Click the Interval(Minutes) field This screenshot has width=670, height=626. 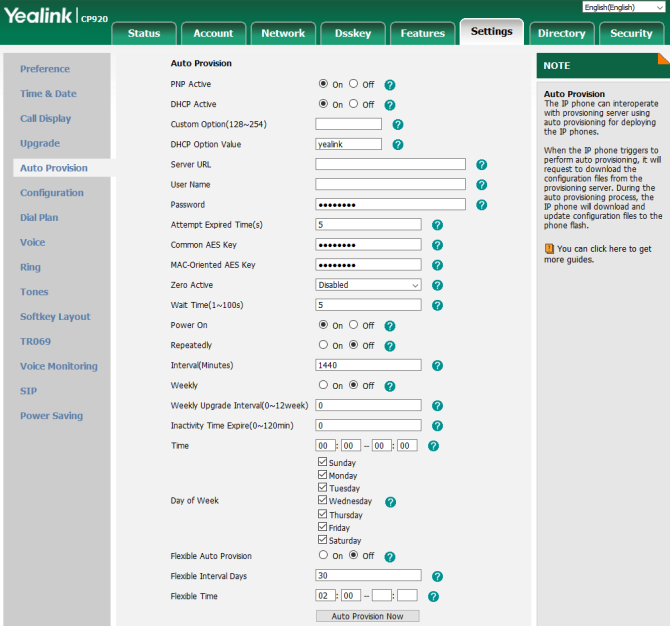tap(368, 365)
